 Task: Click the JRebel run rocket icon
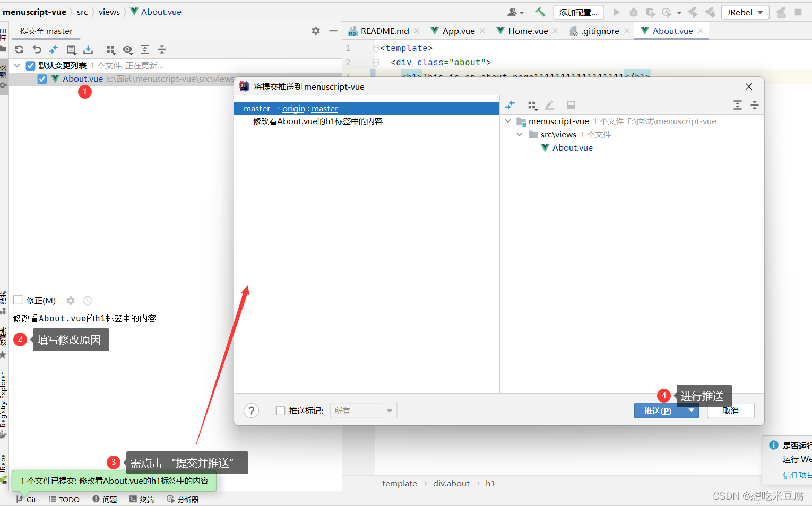(x=693, y=12)
